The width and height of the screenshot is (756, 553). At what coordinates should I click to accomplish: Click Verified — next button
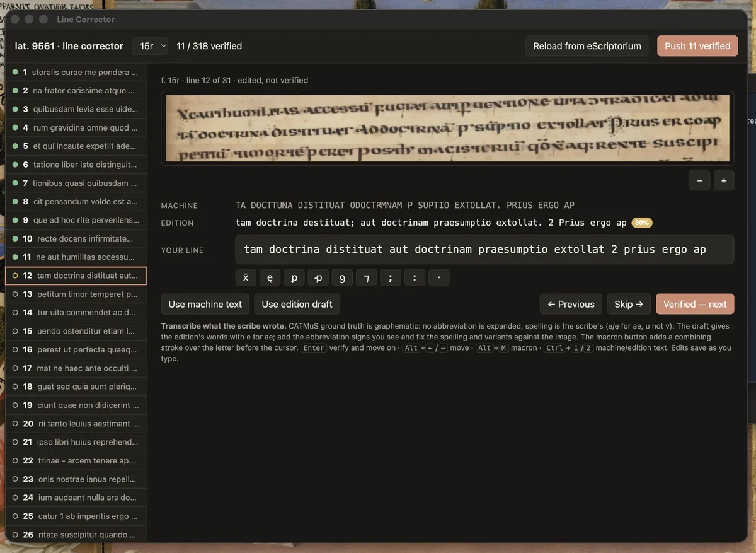point(695,304)
